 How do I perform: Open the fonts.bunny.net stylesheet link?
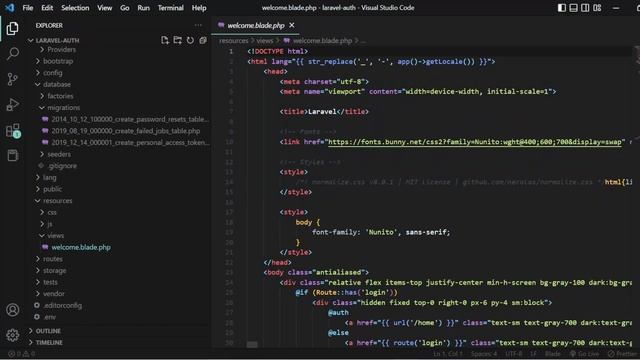point(475,142)
